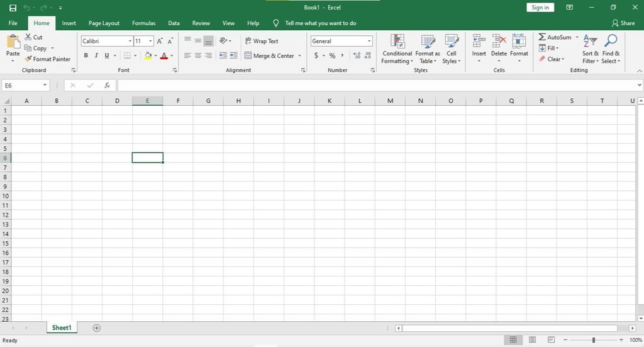Click the Save icon in quick access toolbar
Image resolution: width=644 pixels, height=347 pixels.
[x=13, y=8]
